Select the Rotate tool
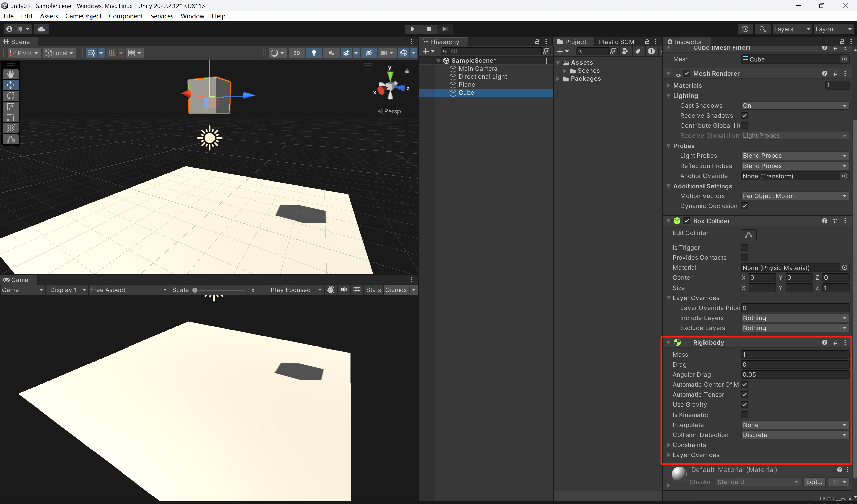Screen dimensions: 857x504 pos(10,96)
